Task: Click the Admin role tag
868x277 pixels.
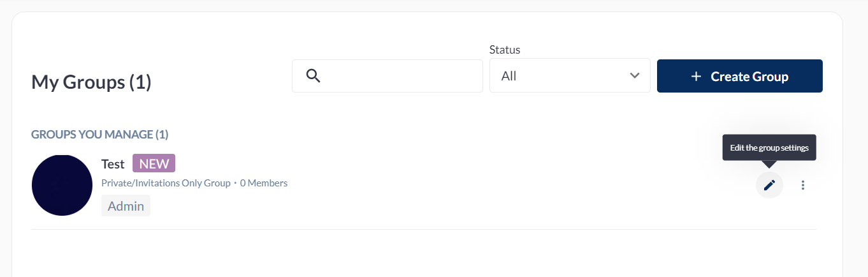Action: point(126,206)
